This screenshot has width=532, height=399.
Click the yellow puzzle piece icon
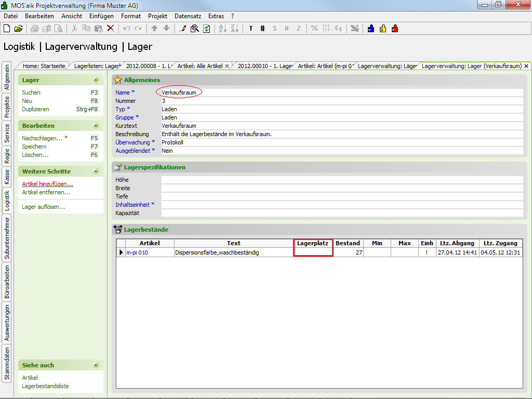coord(383,28)
